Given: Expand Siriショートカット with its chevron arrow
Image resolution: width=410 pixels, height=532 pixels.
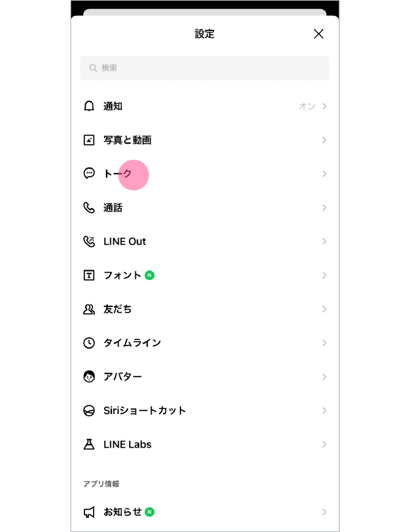Looking at the screenshot, I should 324,410.
